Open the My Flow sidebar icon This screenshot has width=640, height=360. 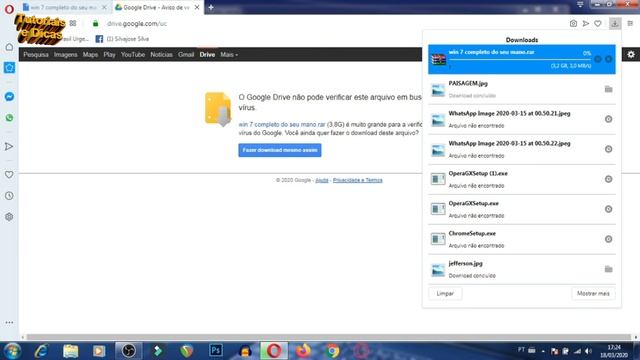point(9,147)
